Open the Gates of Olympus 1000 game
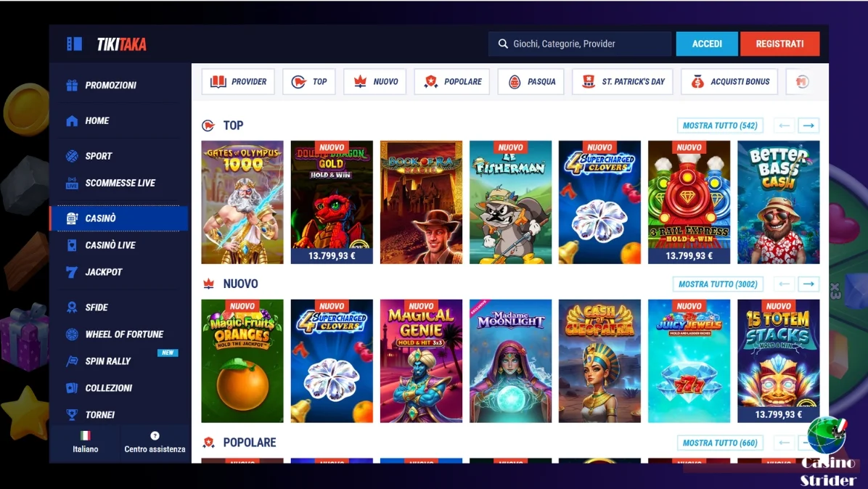The height and width of the screenshot is (489, 868). point(242,202)
